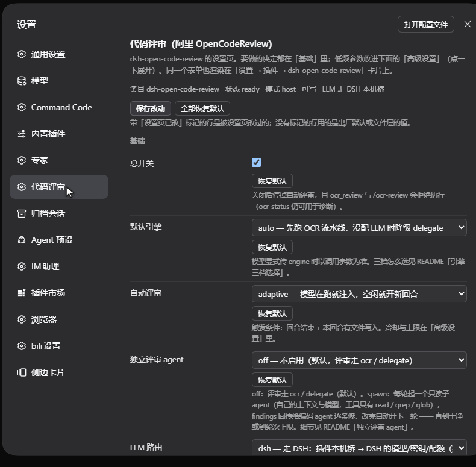Click the 自动评审 row label
This screenshot has height=467, width=476.
(x=146, y=293)
